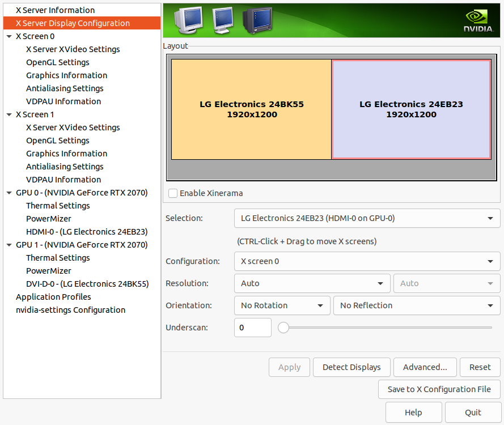Screen dimensions: 504x425
Task: Open the No Reflection dropdown
Action: [416, 305]
